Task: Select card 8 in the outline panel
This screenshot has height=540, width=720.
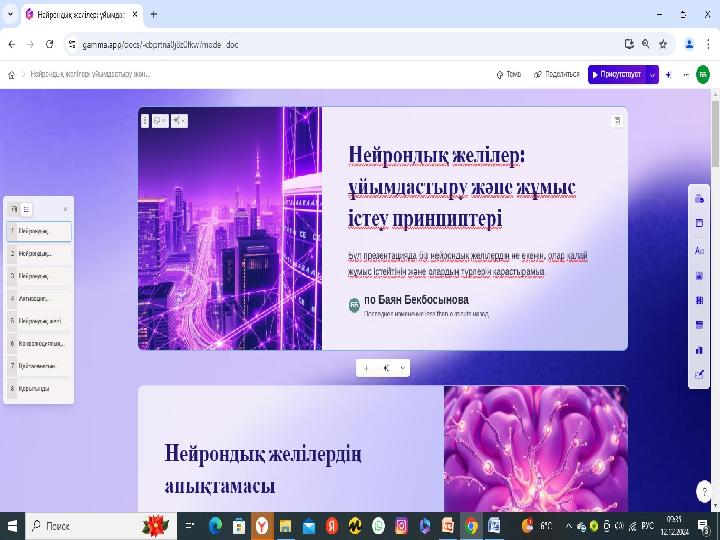Action: [39, 388]
